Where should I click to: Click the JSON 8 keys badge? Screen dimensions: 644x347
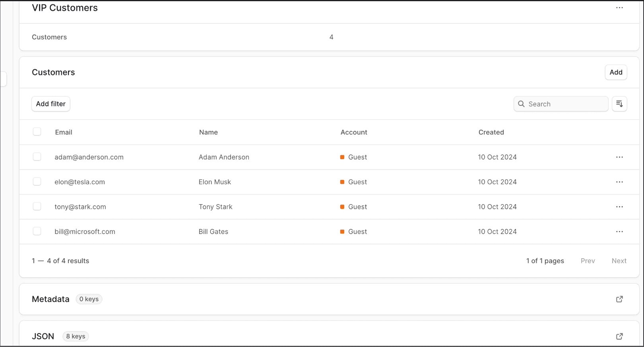tap(76, 337)
